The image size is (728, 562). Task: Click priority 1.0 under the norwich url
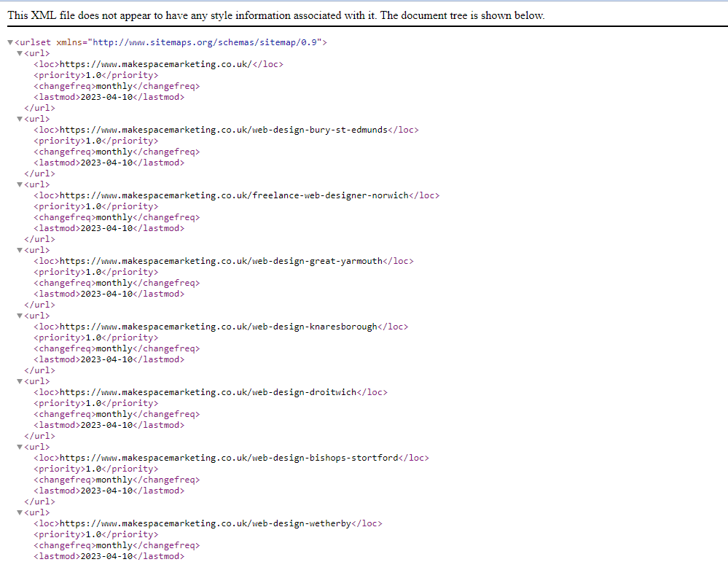96,206
